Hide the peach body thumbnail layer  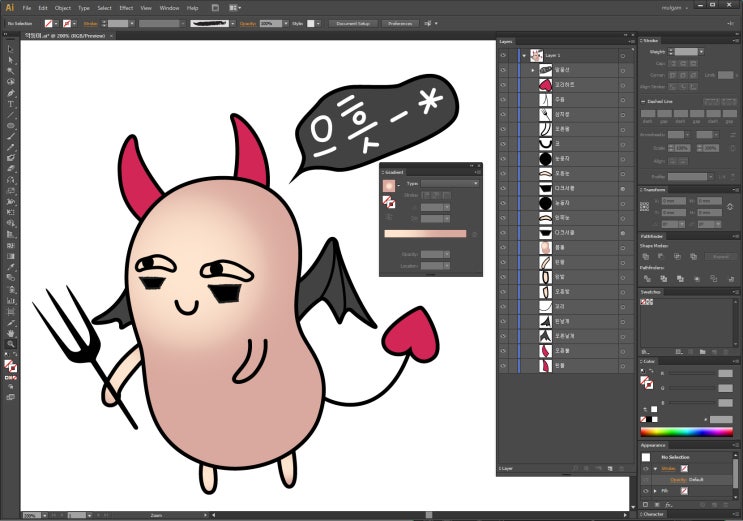(x=503, y=247)
